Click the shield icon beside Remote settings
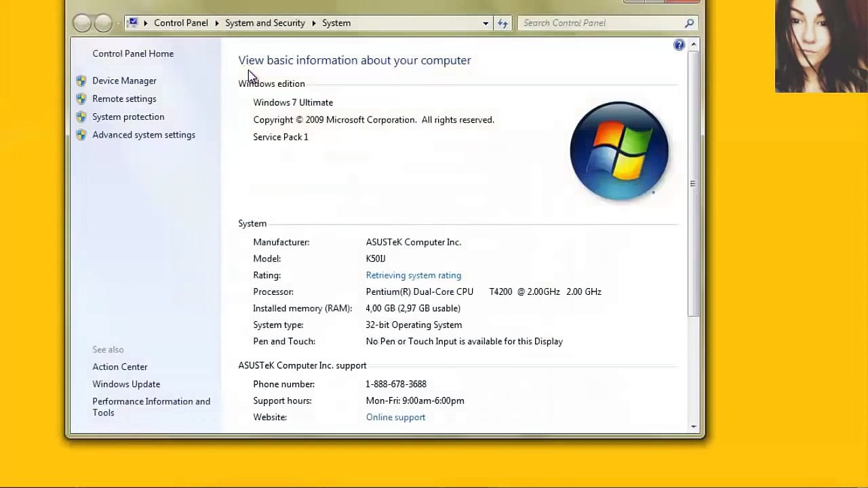This screenshot has width=868, height=488. click(x=81, y=99)
